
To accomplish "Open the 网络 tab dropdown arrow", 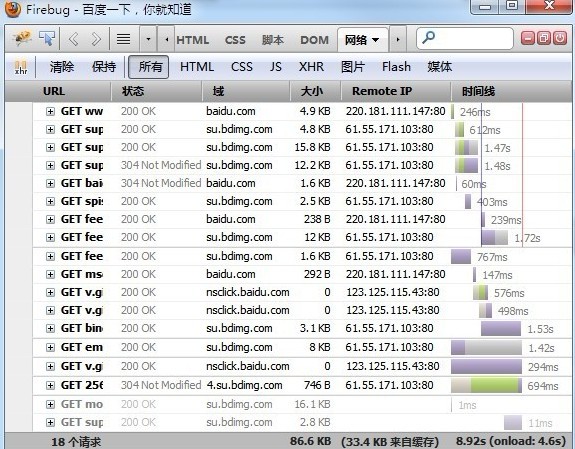I will pyautogui.click(x=376, y=40).
